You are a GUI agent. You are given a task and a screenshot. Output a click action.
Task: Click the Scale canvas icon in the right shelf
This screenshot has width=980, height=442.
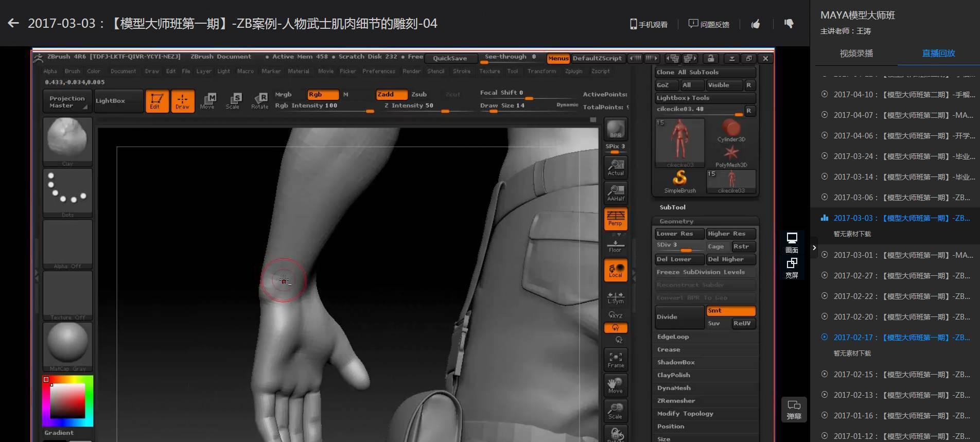[x=616, y=411]
